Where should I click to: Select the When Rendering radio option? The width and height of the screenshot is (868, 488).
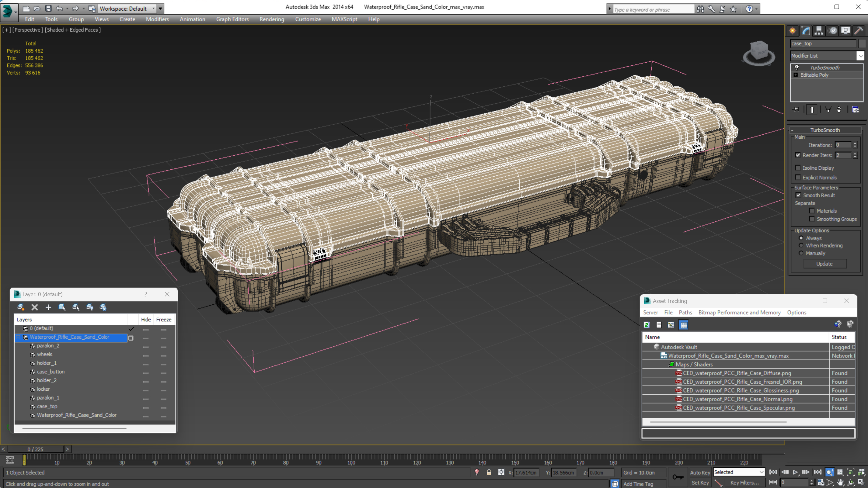point(801,245)
